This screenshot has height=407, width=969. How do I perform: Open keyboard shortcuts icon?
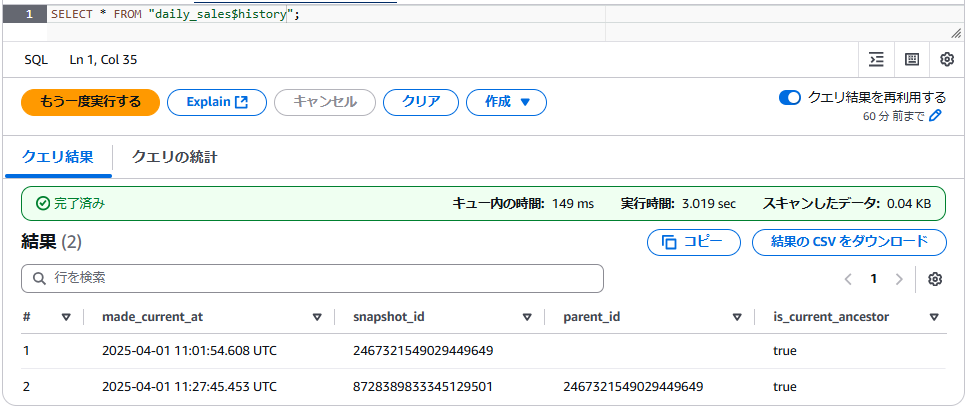tap(912, 59)
